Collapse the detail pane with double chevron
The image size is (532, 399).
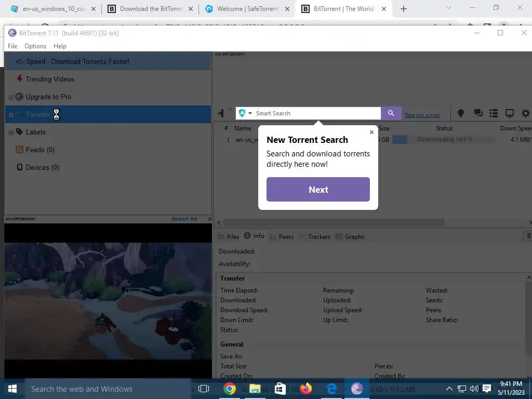click(528, 235)
